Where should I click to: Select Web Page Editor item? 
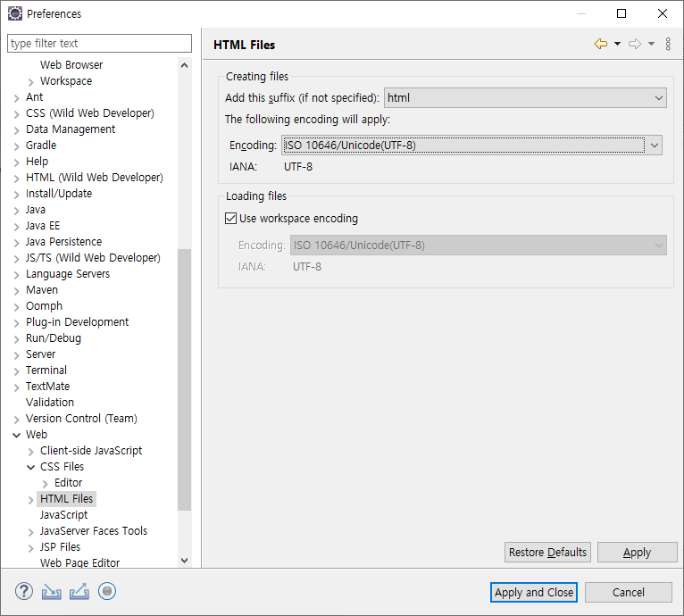click(79, 562)
